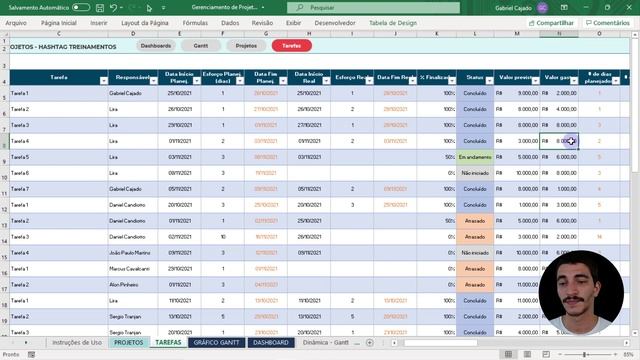This screenshot has width=640, height=360.
Task: Click the ribbon display options icon
Action: [564, 8]
